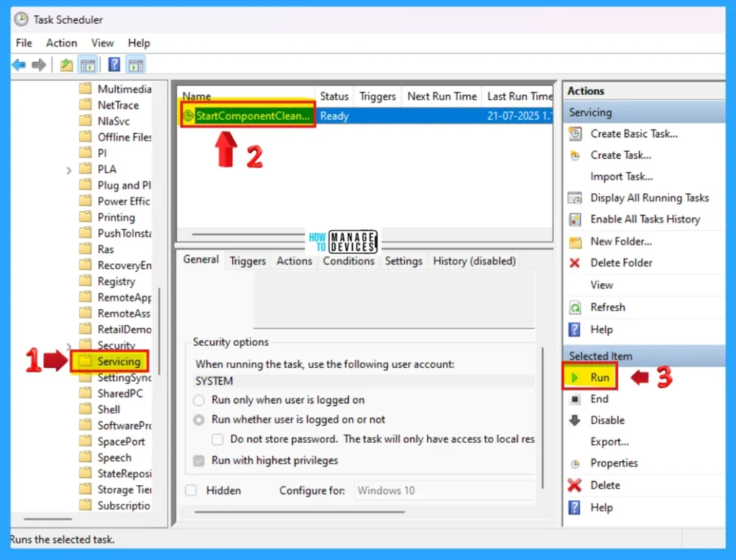Open the Action menu

point(62,43)
